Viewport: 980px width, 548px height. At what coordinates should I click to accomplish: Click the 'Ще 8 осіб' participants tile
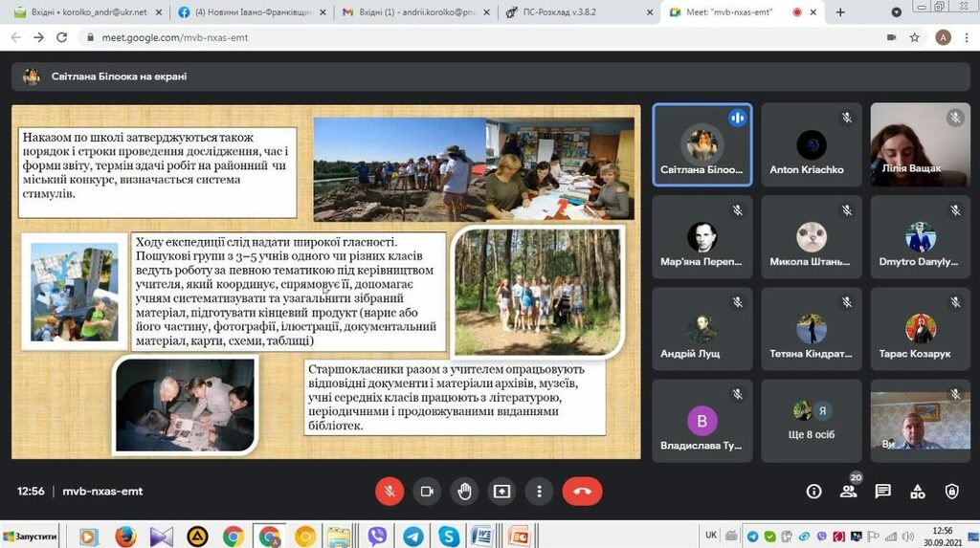pyautogui.click(x=812, y=422)
